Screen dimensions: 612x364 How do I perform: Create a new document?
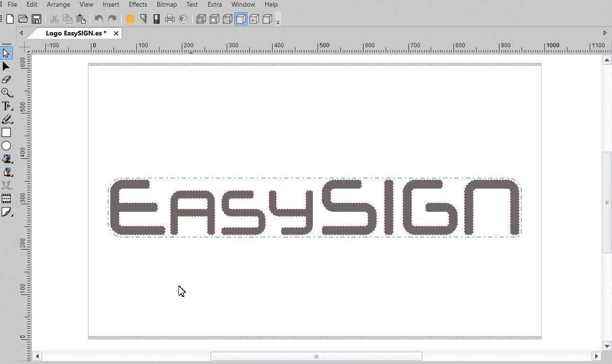(10, 19)
